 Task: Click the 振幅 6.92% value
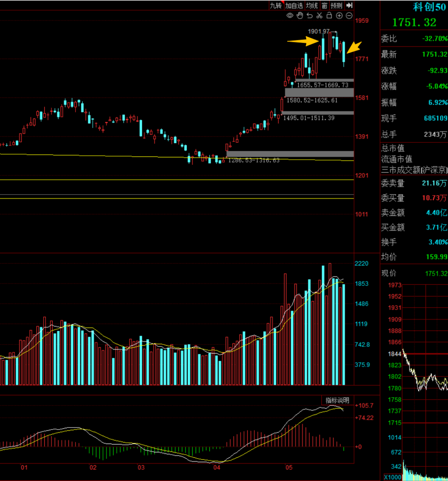pos(438,103)
